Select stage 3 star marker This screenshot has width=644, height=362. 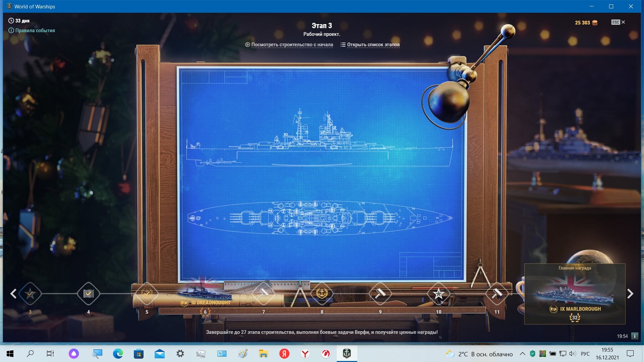pos(30,294)
